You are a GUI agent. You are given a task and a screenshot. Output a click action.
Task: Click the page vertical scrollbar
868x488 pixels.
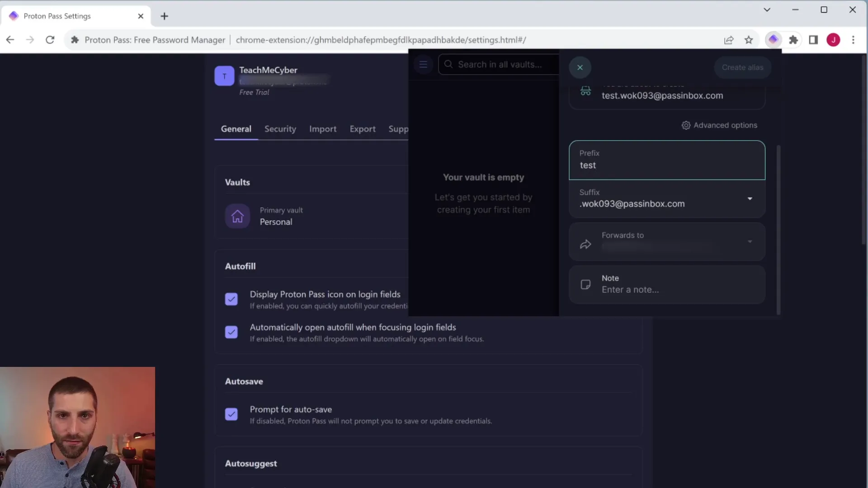click(x=864, y=149)
